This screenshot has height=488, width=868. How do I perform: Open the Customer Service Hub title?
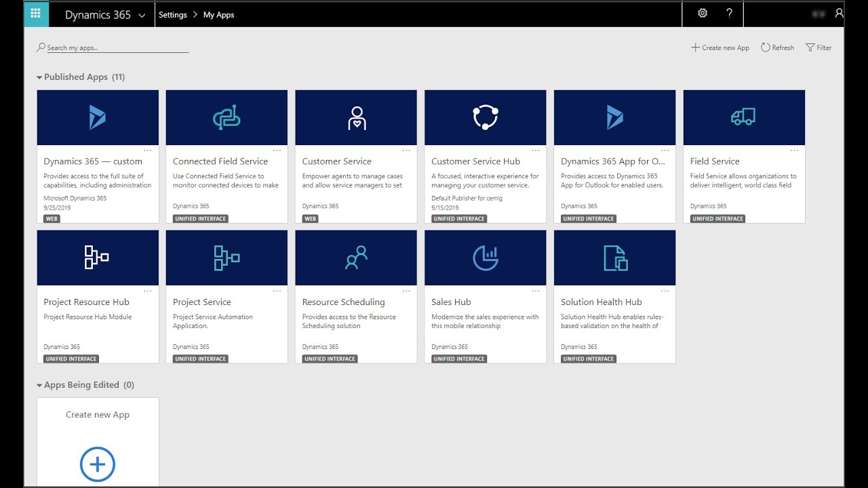click(475, 161)
